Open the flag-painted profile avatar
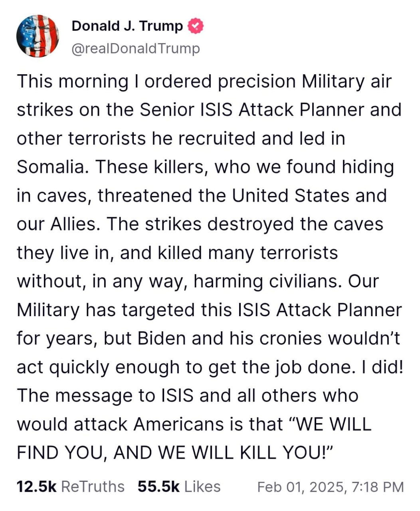Image resolution: width=420 pixels, height=511 pixels. pos(38,36)
